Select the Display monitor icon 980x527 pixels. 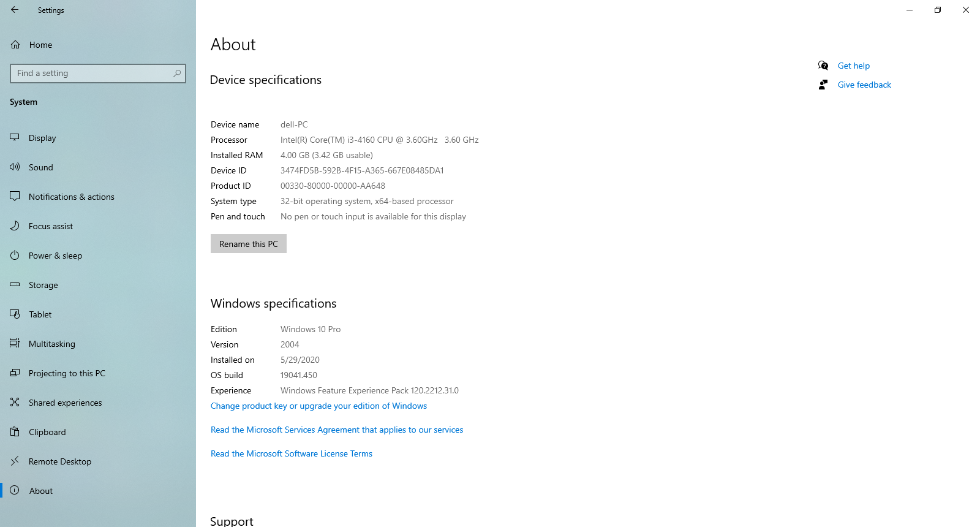15,138
